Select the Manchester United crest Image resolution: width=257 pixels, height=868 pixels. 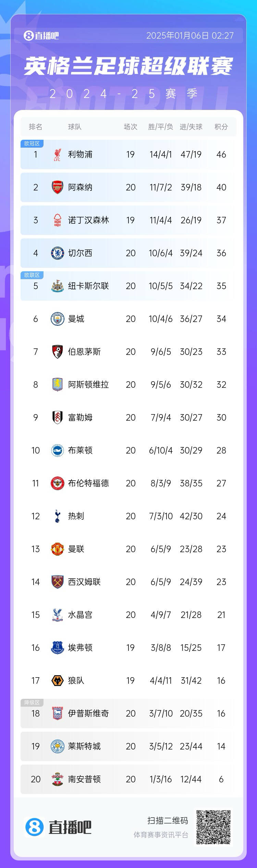click(x=57, y=549)
